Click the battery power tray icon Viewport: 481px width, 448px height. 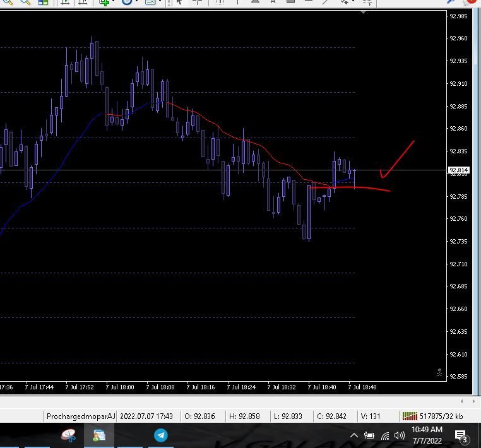click(x=369, y=435)
